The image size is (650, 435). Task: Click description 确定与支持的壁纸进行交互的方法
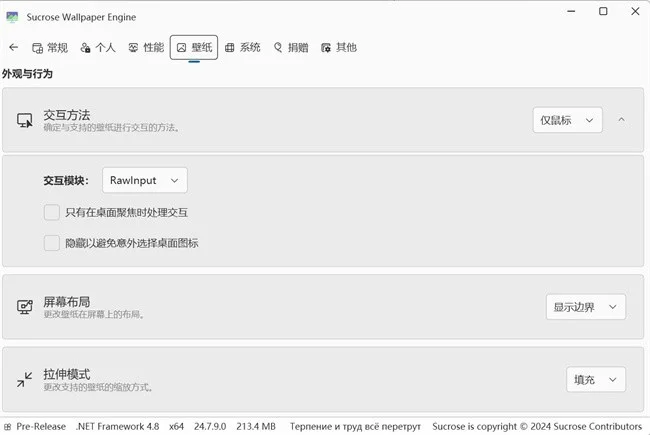112,128
